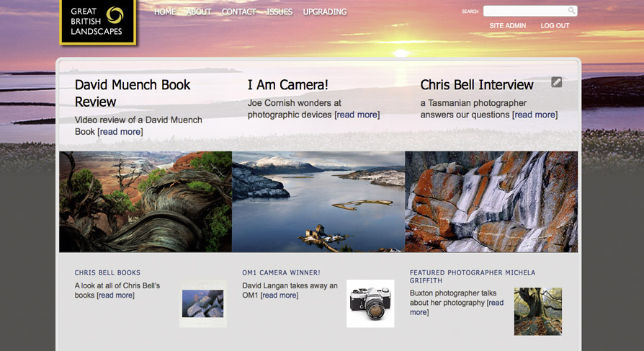Open the Issues menu

(x=279, y=12)
